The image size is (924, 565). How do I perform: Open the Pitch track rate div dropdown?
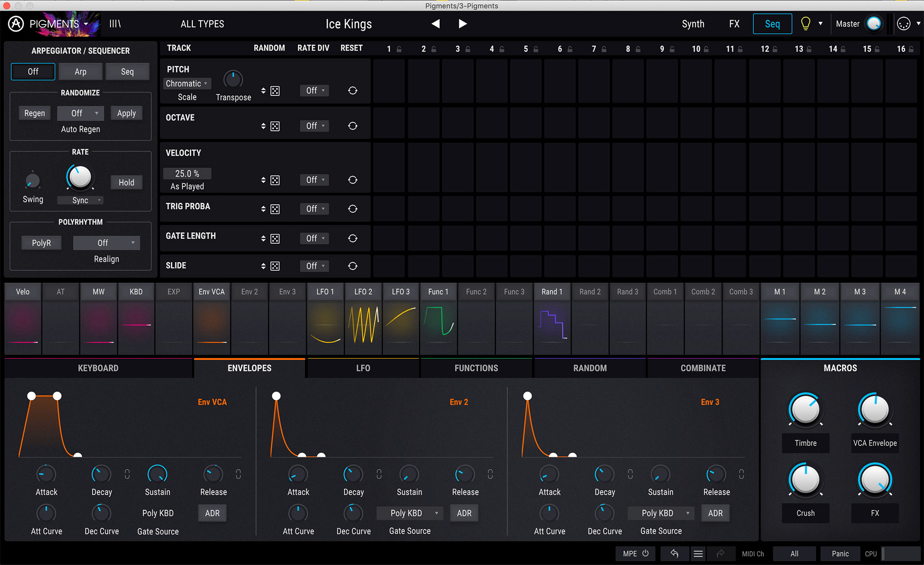pyautogui.click(x=314, y=90)
